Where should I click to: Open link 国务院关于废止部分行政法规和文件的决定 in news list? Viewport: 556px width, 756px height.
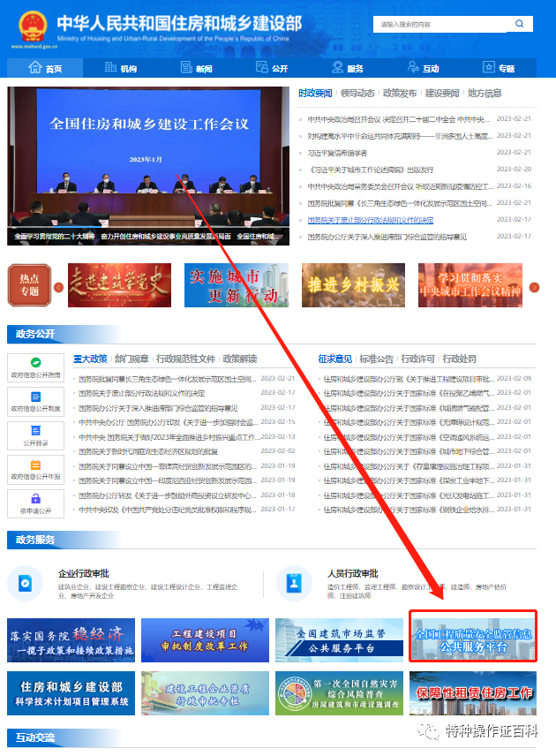pyautogui.click(x=371, y=220)
